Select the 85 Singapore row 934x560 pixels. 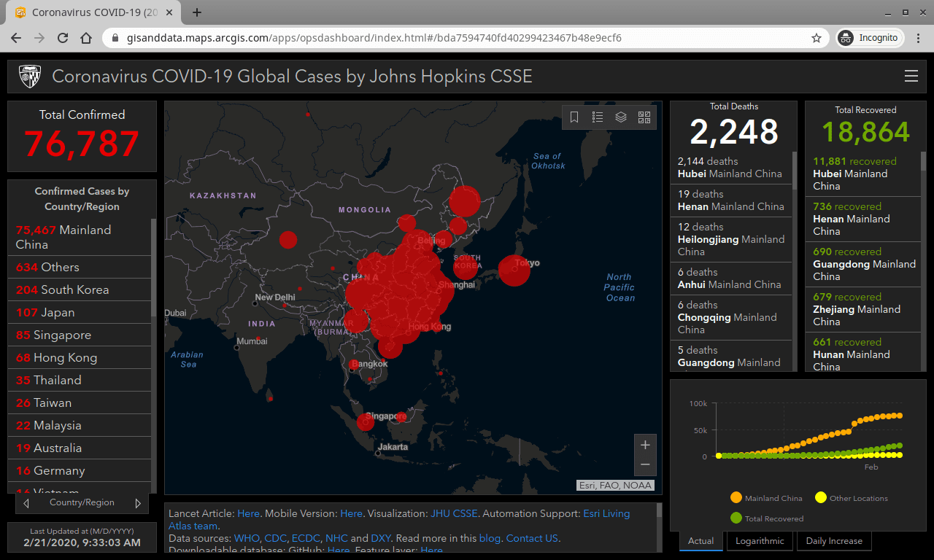pyautogui.click(x=80, y=335)
